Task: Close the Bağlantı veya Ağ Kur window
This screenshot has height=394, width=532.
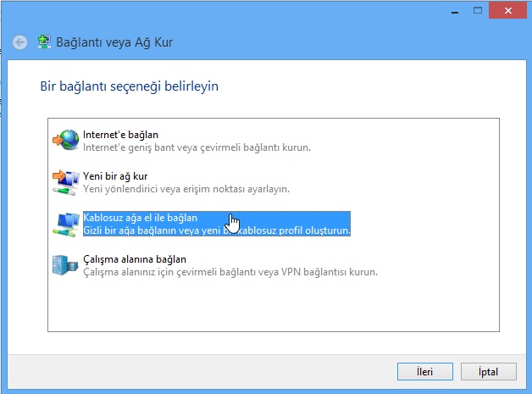Action: [x=508, y=11]
